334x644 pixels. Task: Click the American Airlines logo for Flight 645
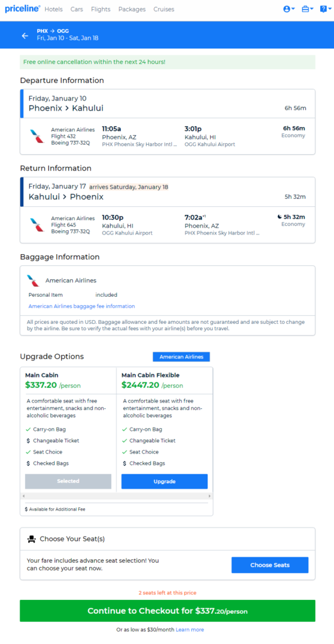(37, 225)
